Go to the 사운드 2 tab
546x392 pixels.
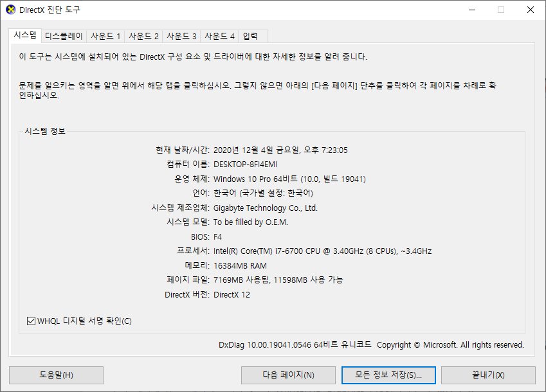click(x=143, y=36)
